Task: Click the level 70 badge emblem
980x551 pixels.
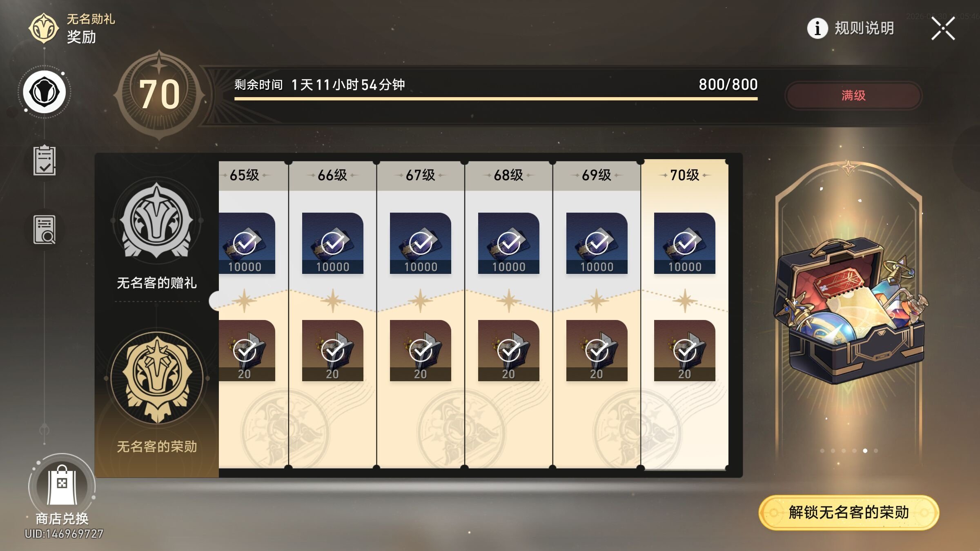Action: point(159,95)
